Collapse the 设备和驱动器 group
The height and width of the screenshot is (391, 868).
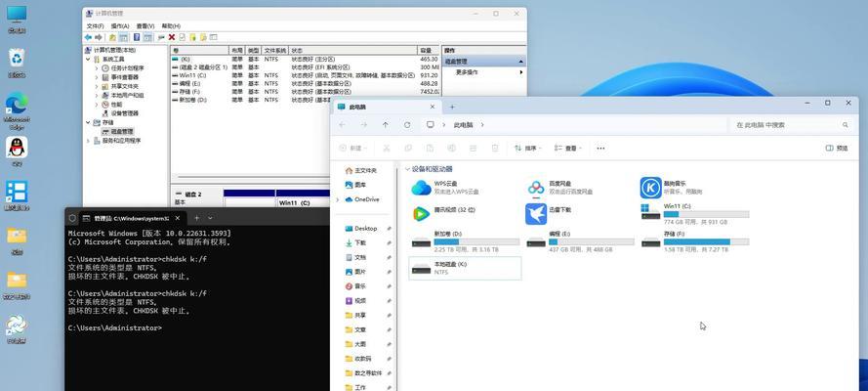407,169
